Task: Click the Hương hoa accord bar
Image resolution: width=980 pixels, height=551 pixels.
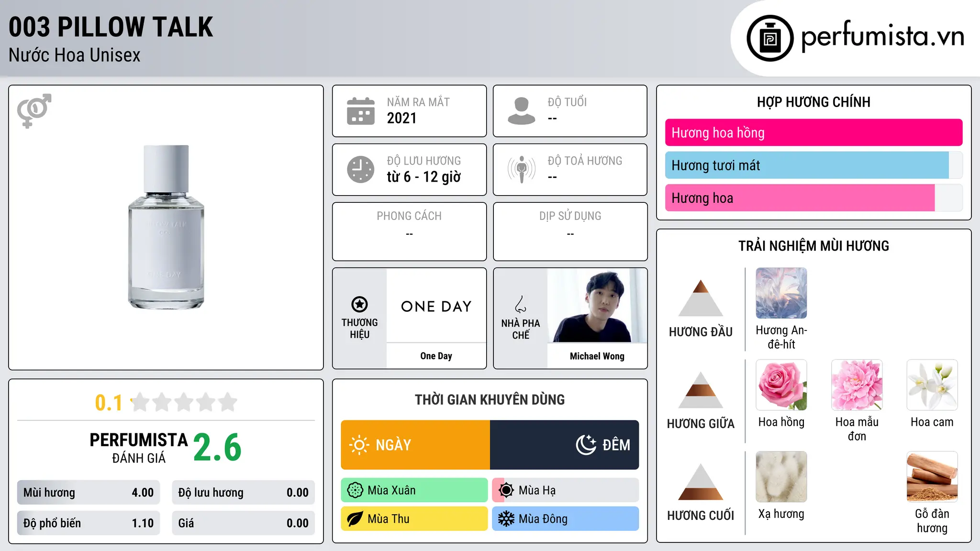Action: 814,198
